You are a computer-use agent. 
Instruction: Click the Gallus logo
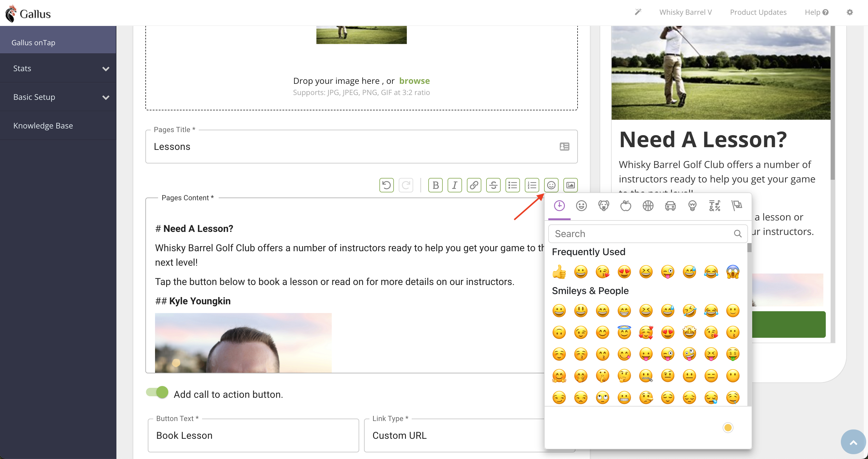tap(28, 14)
